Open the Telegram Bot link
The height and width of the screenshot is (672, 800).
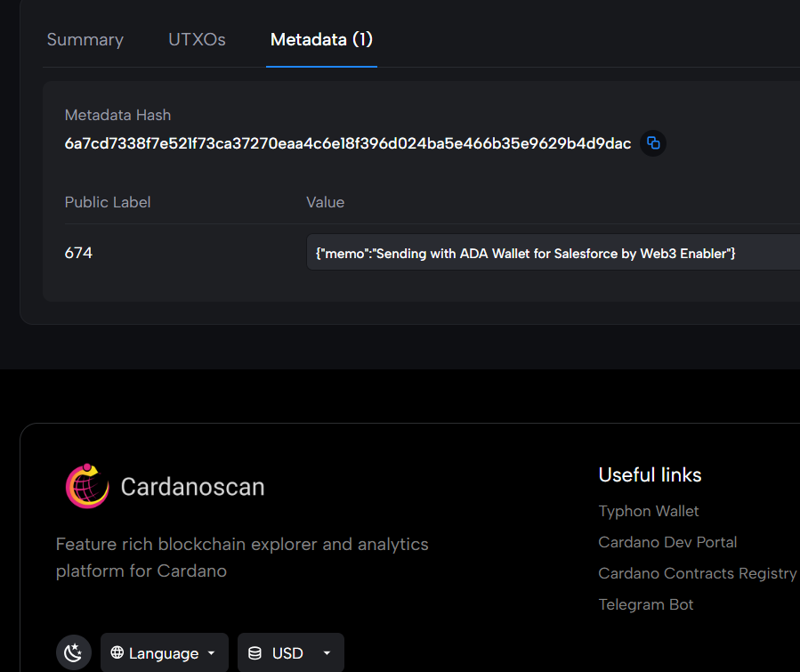click(646, 604)
